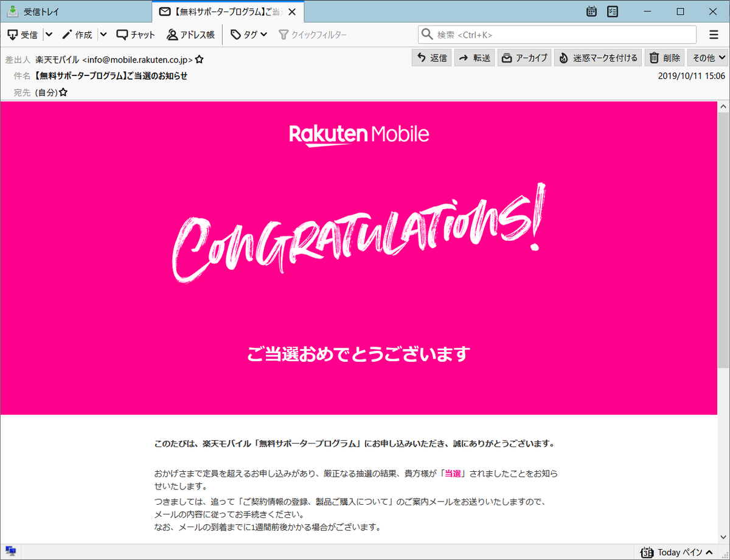The image size is (730, 560).
Task: Star the sender 楽天モバイル contact
Action: coord(199,60)
